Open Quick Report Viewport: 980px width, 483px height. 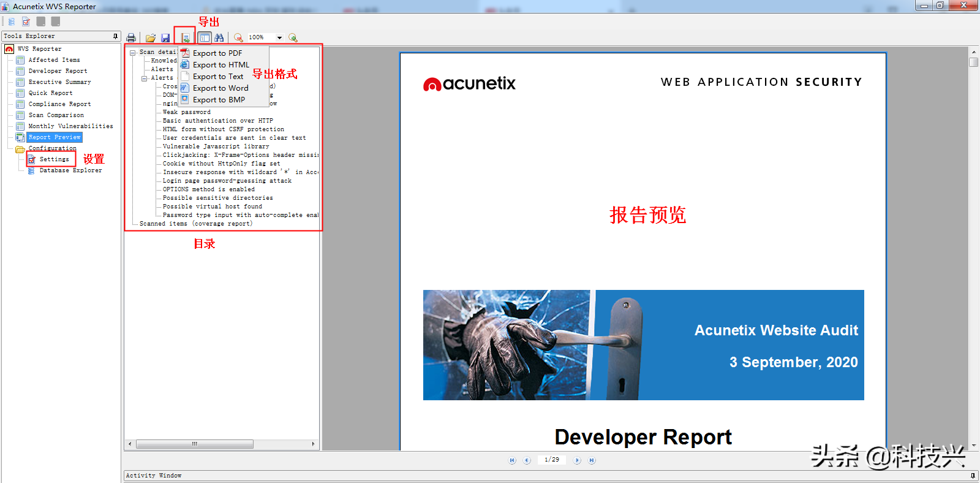tap(50, 93)
